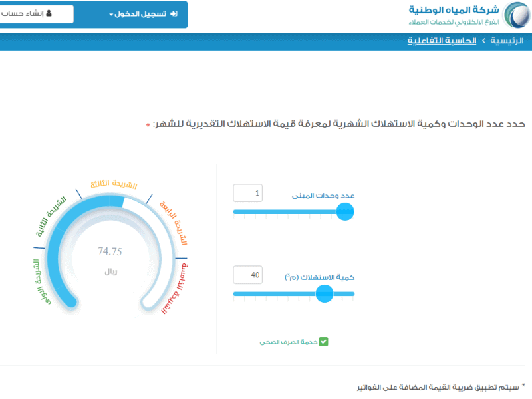Screen dimensions: 532x399
Task: Click the الشريحة الأولى gauge label
Action: (x=41, y=281)
